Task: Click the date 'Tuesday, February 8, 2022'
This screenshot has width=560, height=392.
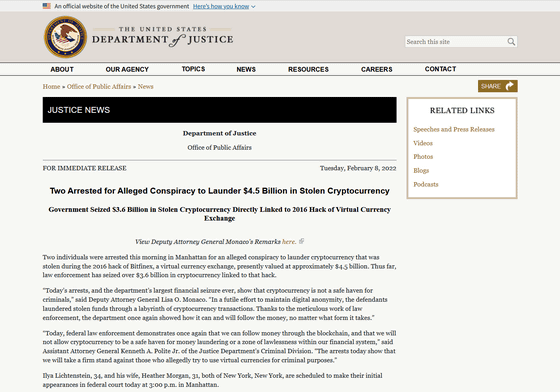Action: tap(358, 168)
